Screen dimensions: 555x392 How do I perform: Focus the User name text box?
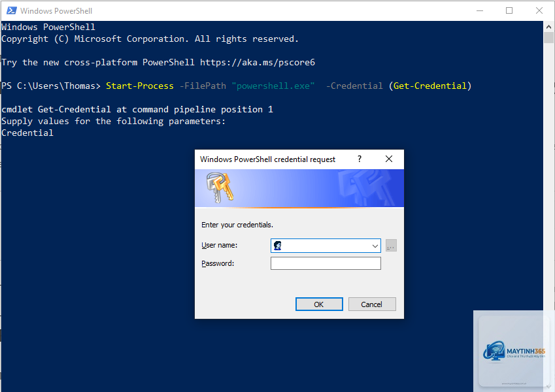click(326, 246)
